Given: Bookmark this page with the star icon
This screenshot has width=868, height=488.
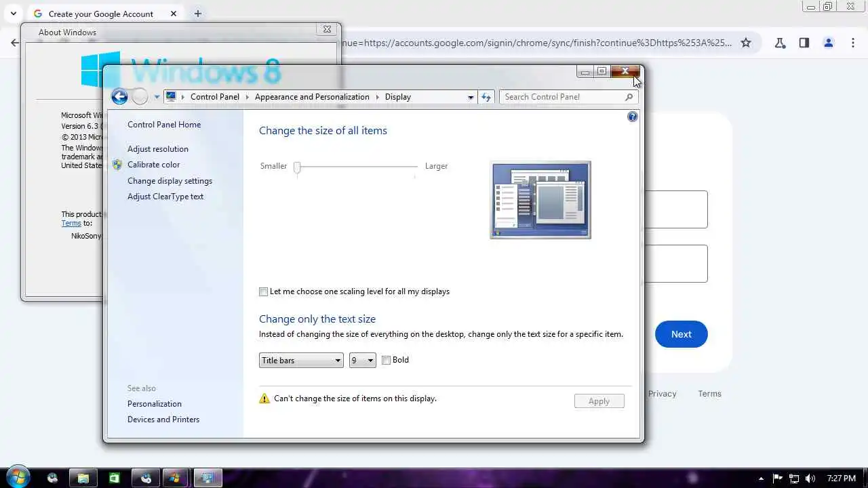Looking at the screenshot, I should tap(746, 43).
